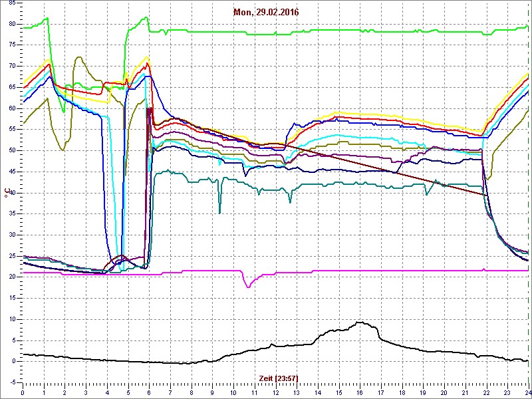Image resolution: width=532 pixels, height=399 pixels.
Task: Pick the 45 tick label on temperature axis
Action: tap(11, 172)
